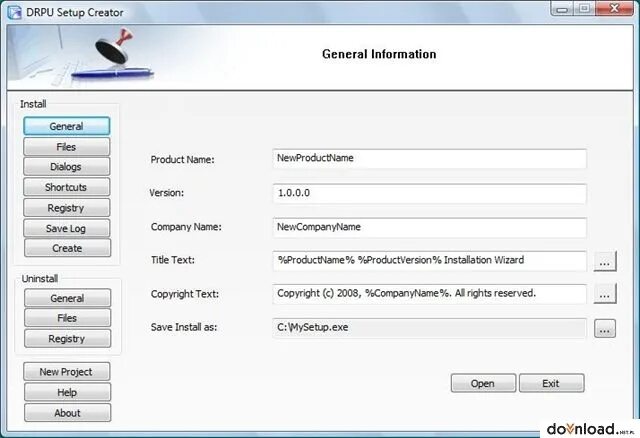Go to the Dialogs settings
640x438 pixels.
[x=67, y=167]
